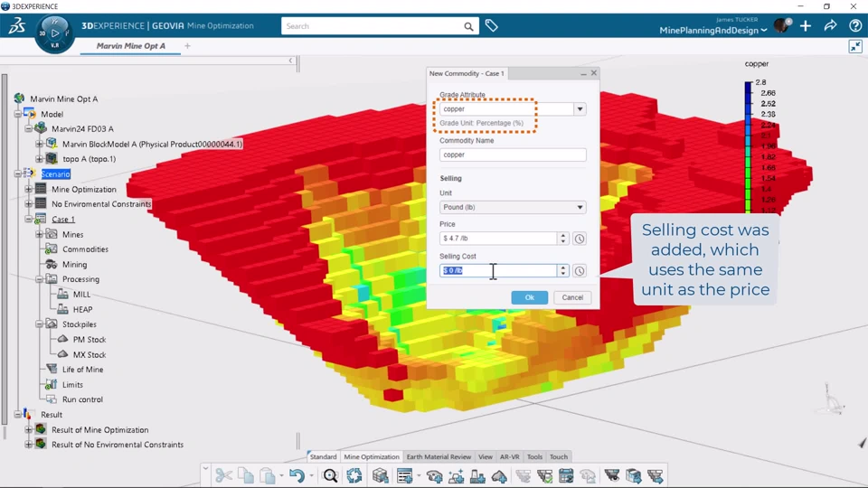Select the Marvin Mine Opt A tab
This screenshot has height=488, width=868.
[130, 46]
